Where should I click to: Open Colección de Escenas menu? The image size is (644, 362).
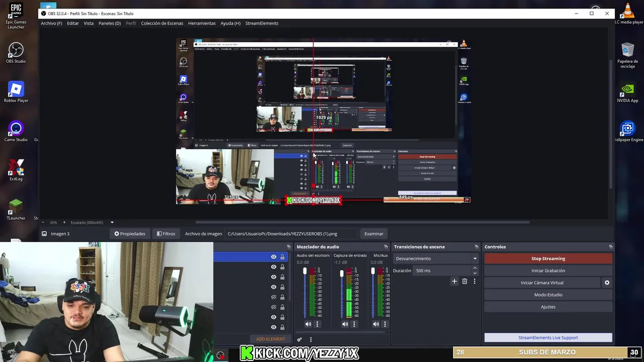point(162,23)
